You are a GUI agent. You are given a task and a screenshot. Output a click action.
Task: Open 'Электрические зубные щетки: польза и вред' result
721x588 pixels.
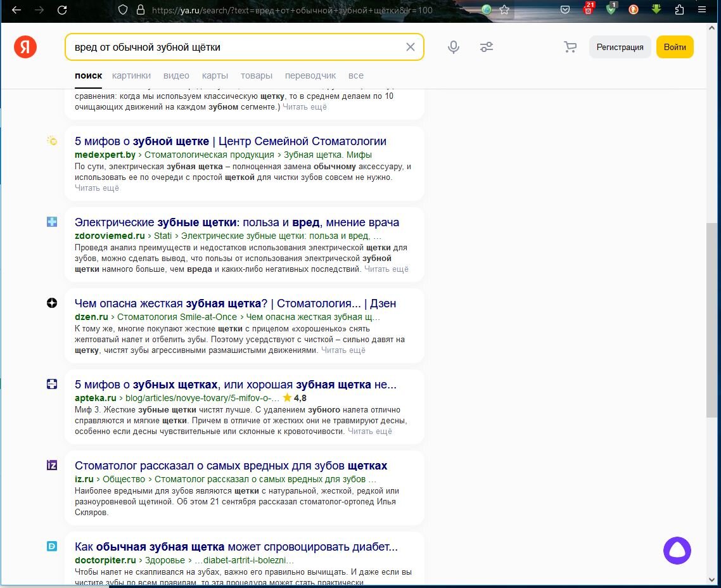click(x=237, y=222)
